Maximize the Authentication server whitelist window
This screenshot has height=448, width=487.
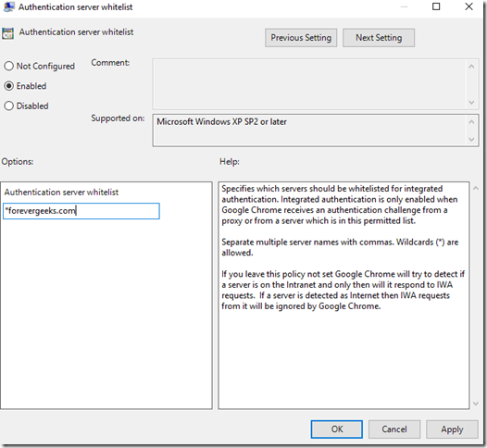click(436, 6)
